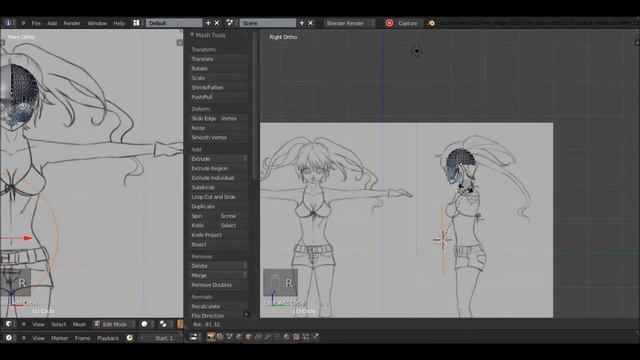Switch to the Texture properties tab
Image resolution: width=640 pixels, height=360 pixels.
pos(297,337)
